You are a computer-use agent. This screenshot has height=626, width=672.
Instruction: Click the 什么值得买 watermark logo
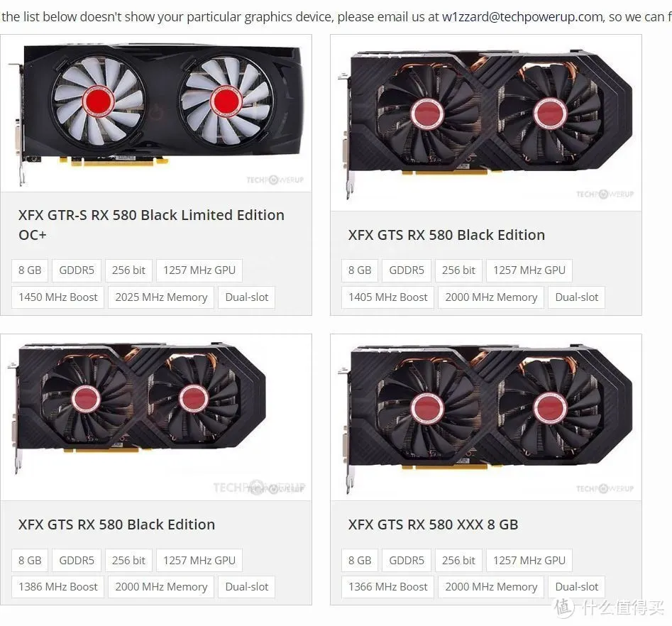[609, 608]
